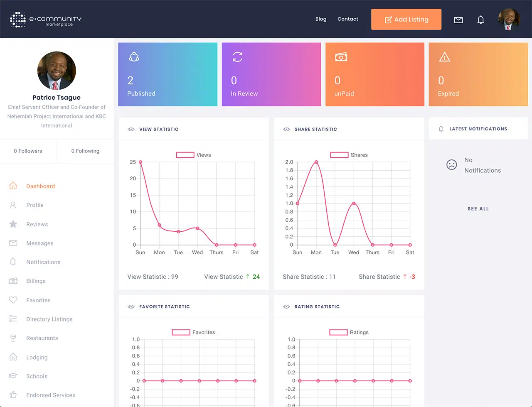This screenshot has height=407, width=532.
Task: Click the Notifications bell icon in sidebar
Action: pos(13,262)
